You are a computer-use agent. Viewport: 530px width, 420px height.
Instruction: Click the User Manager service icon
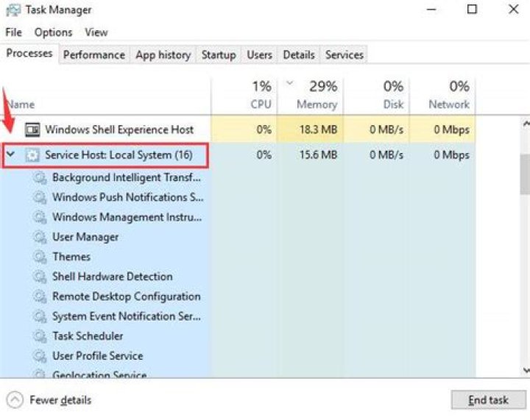pos(40,238)
